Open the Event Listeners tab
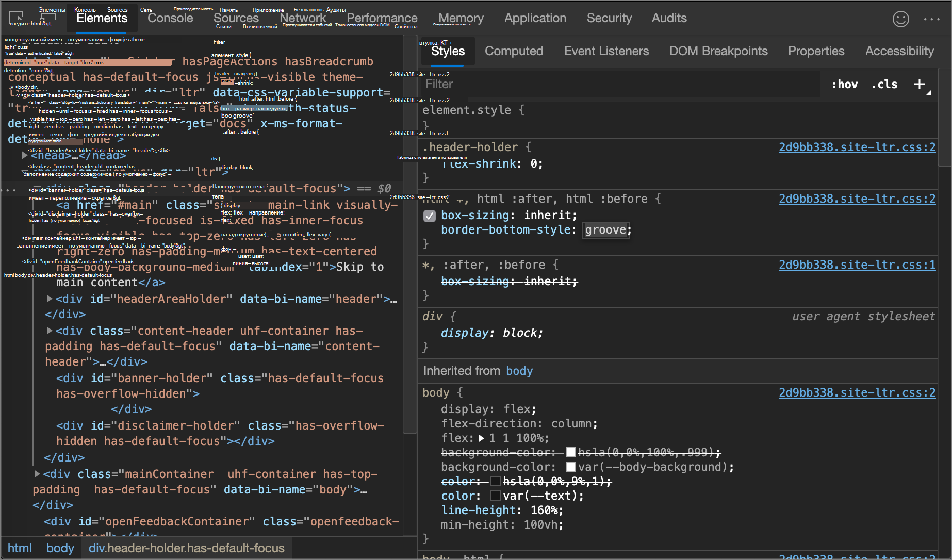Image resolution: width=952 pixels, height=560 pixels. tap(606, 51)
